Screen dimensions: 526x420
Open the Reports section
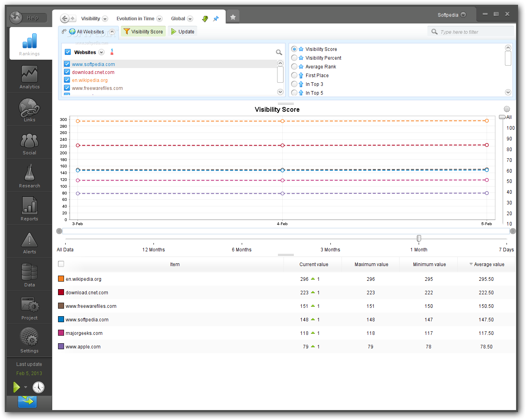click(29, 209)
